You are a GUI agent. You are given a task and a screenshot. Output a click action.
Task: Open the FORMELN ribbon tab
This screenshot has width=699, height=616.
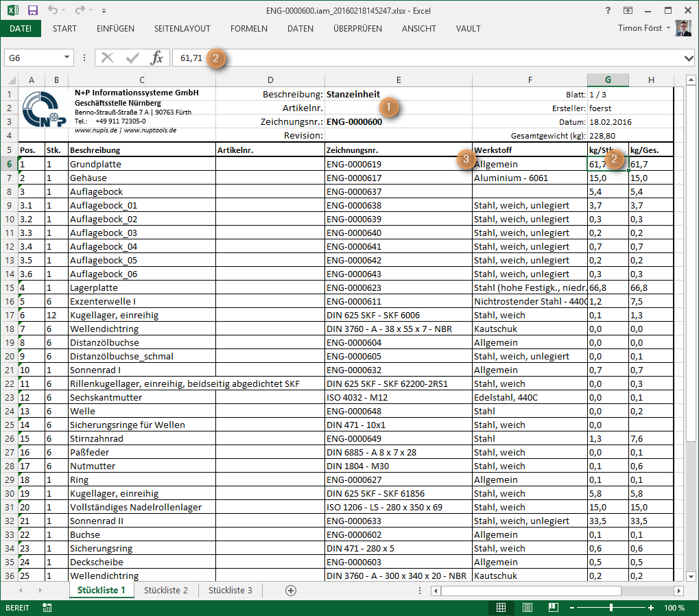pyautogui.click(x=249, y=29)
